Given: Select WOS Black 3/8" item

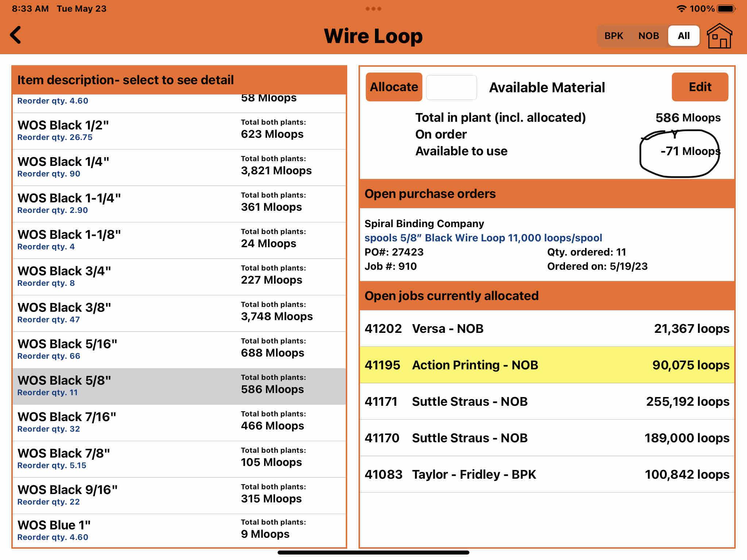Looking at the screenshot, I should 179,313.
